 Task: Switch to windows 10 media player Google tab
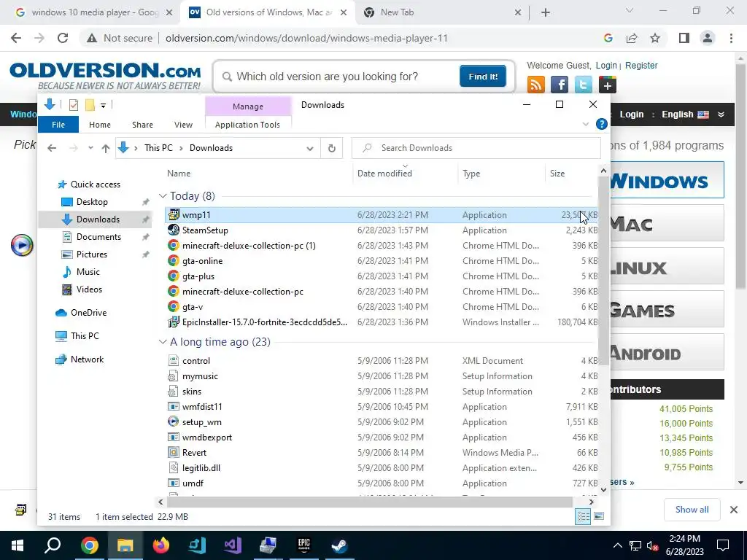pos(93,12)
